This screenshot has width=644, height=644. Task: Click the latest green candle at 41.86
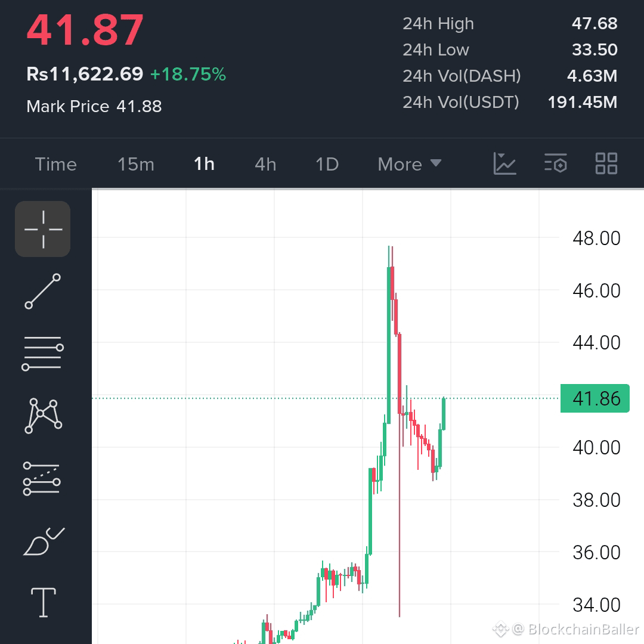(x=444, y=414)
